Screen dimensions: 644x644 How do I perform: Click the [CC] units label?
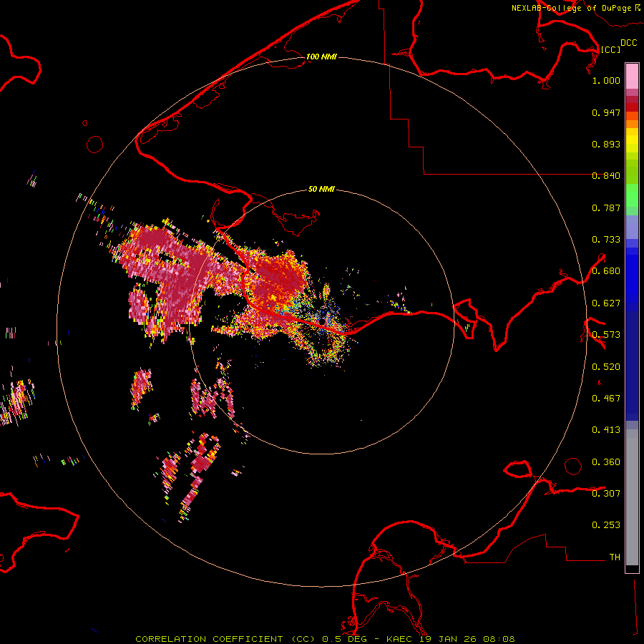click(x=610, y=49)
